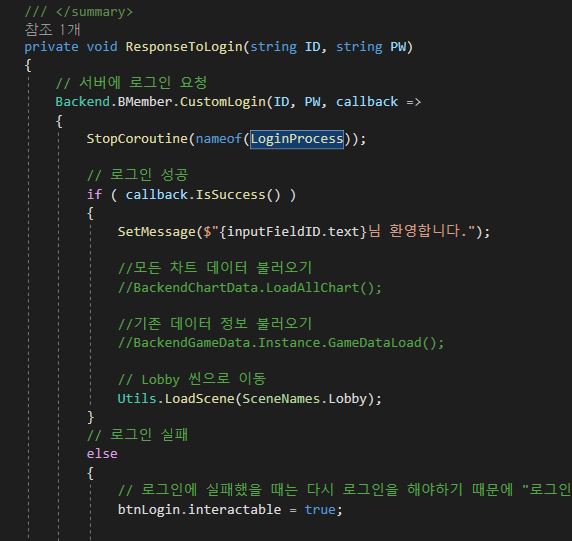Image resolution: width=572 pixels, height=541 pixels.
Task: Click the else keyword
Action: [102, 454]
